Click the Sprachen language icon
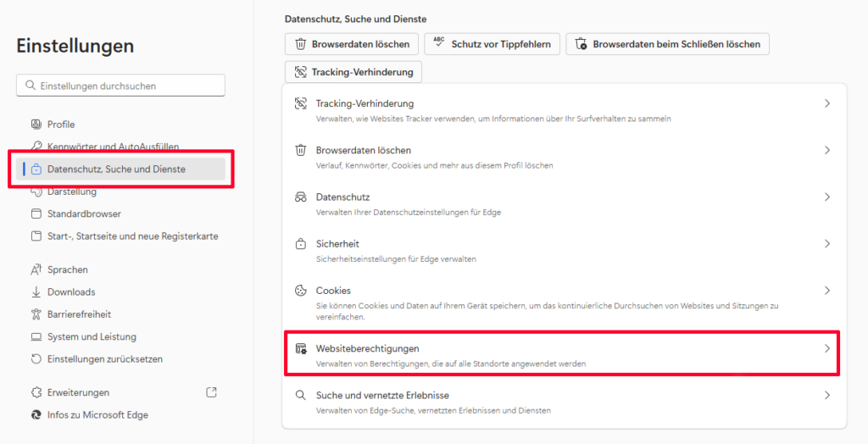 pos(36,270)
